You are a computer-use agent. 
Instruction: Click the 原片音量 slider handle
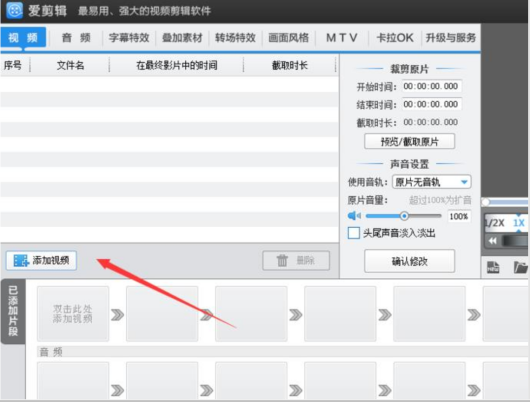404,216
